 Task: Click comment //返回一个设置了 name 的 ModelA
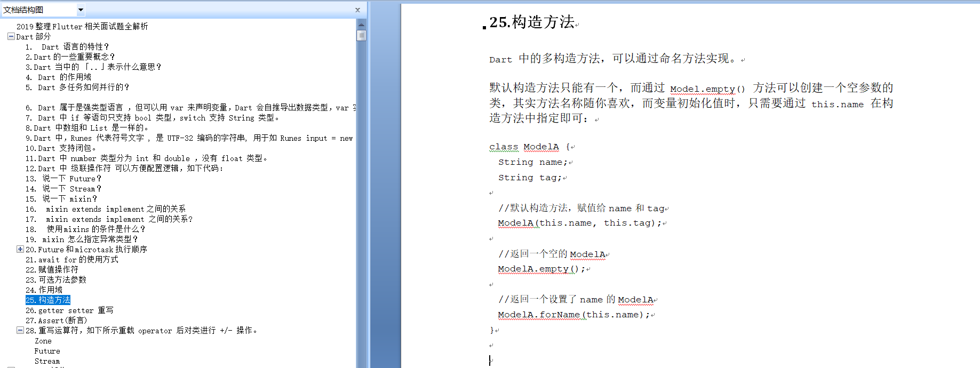[576, 299]
